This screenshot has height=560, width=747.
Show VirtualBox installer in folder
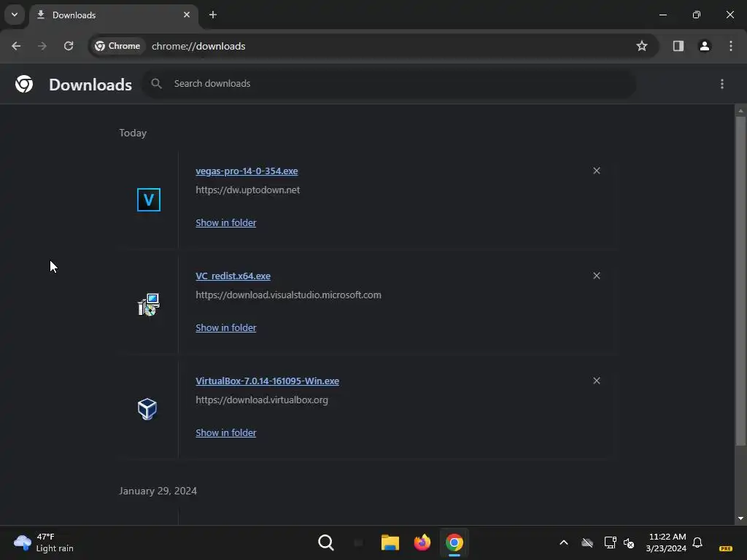pos(226,433)
